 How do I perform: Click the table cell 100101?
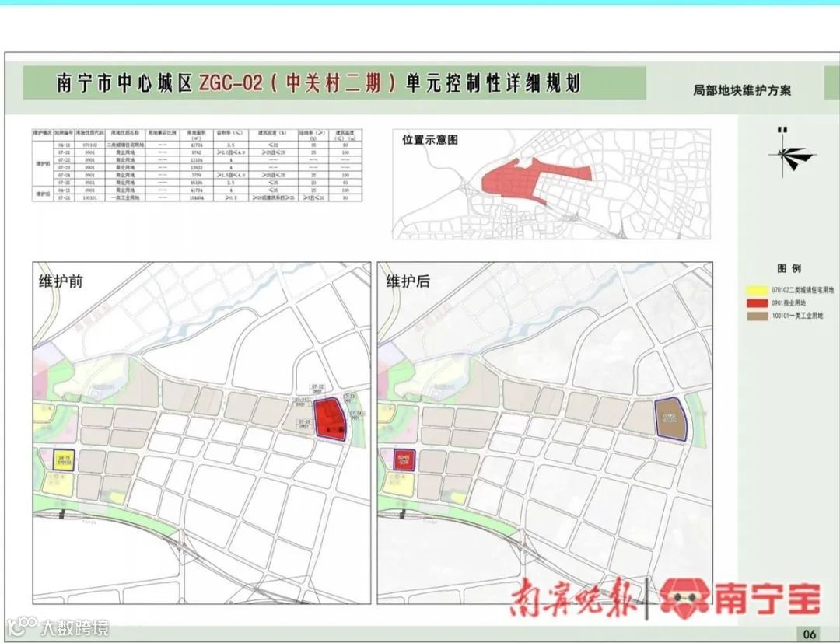tap(90, 197)
